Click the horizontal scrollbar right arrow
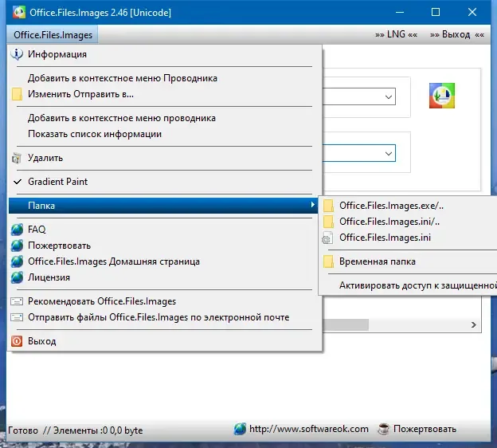This screenshot has height=448, width=497. pyautogui.click(x=474, y=325)
